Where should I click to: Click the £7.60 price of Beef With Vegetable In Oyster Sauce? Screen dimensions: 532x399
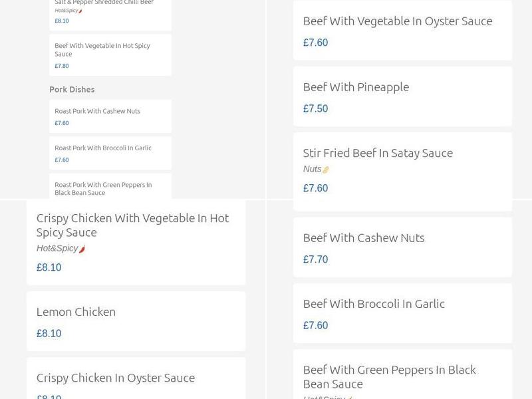[x=315, y=42]
